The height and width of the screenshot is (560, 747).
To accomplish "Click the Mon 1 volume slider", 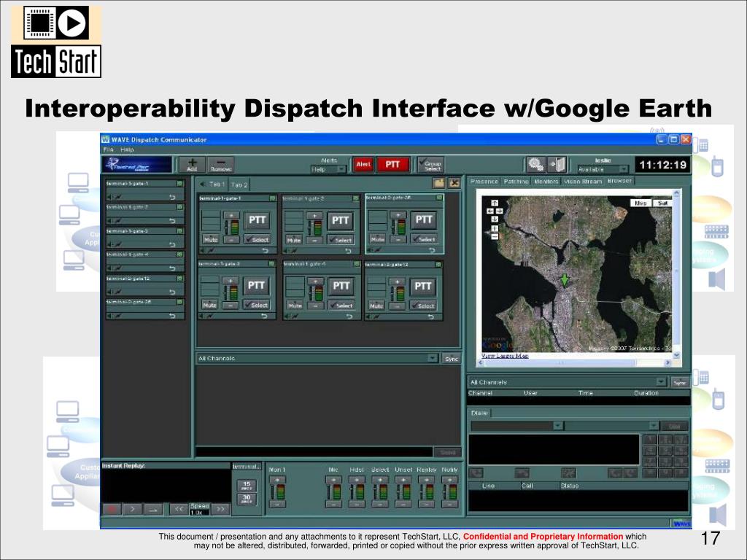I will point(277,492).
